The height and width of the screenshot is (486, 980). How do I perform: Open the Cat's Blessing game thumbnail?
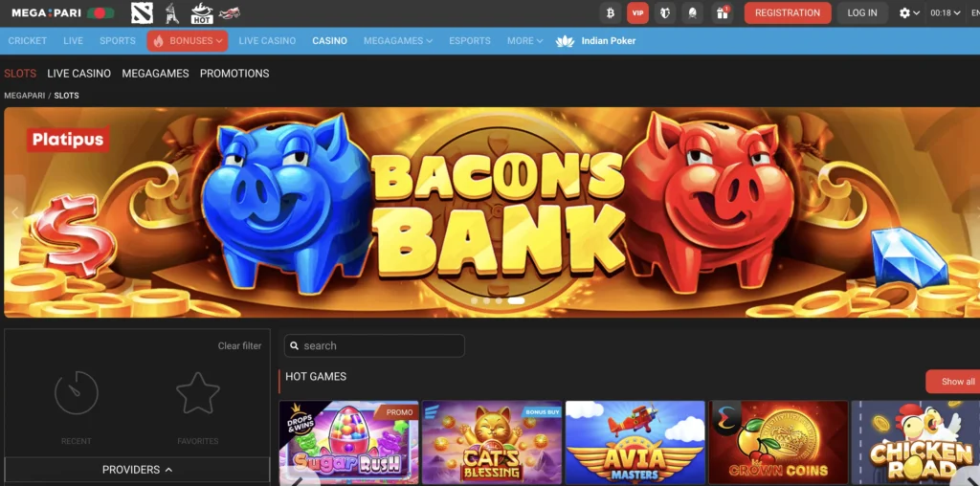click(492, 442)
